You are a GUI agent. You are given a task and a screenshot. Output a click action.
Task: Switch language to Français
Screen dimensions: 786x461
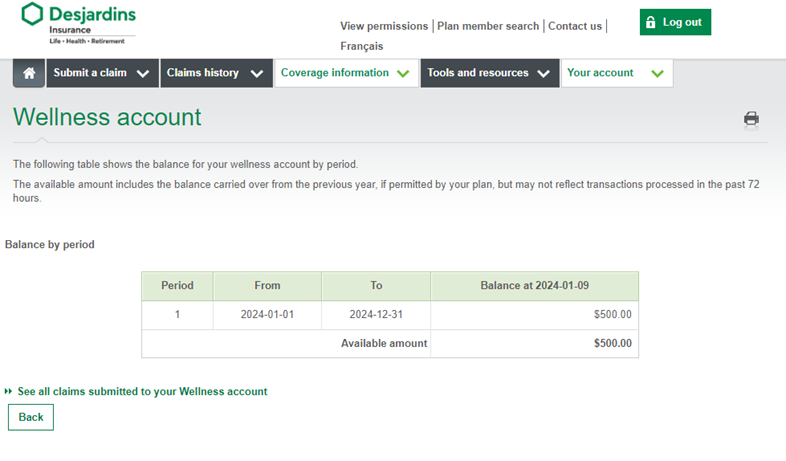point(361,46)
